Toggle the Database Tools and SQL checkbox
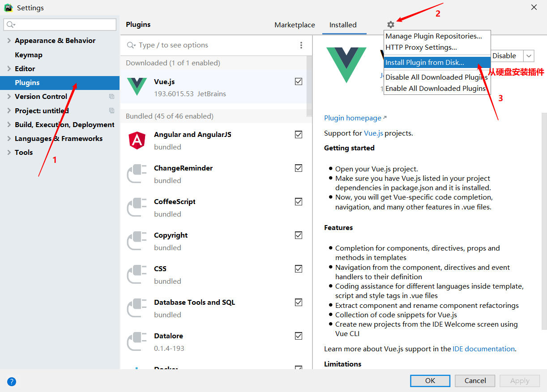This screenshot has width=547, height=392. (x=299, y=302)
